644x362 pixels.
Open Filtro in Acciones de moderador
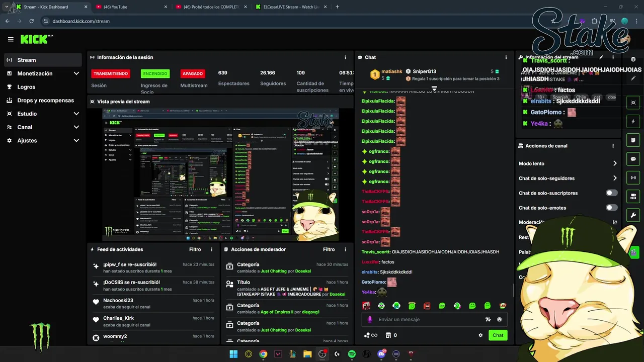tap(329, 249)
